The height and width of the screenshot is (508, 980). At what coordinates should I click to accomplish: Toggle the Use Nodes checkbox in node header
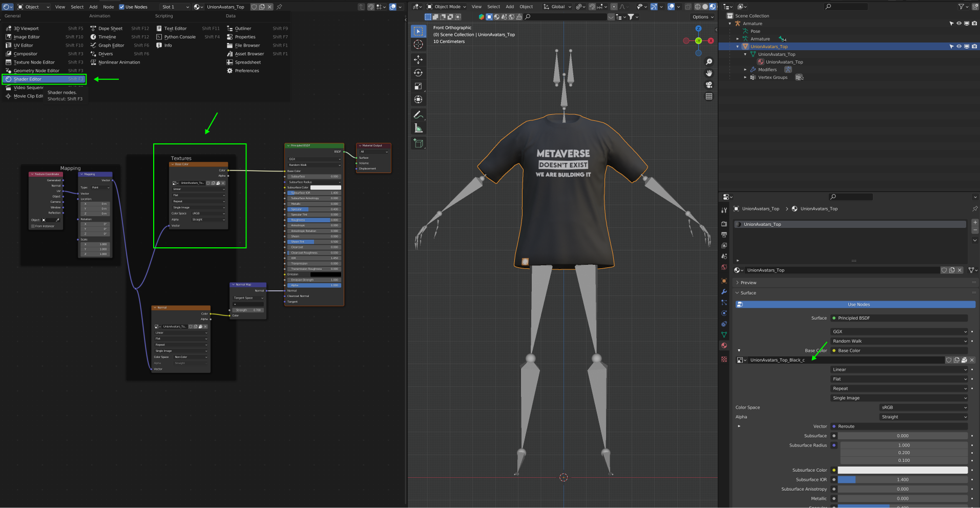click(122, 7)
